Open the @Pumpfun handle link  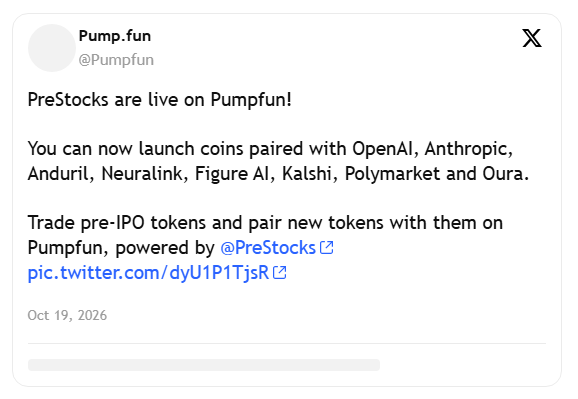click(116, 60)
